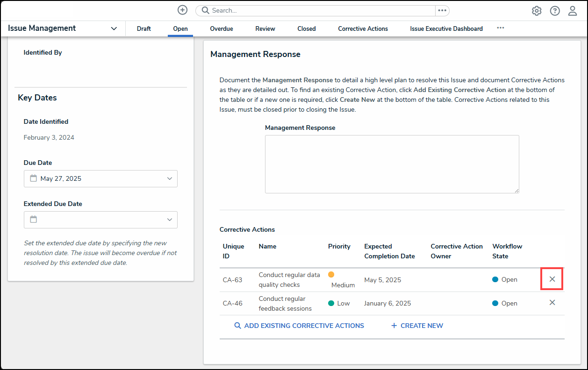Click Create New corrective action
Viewport: 588px width, 370px height.
417,326
